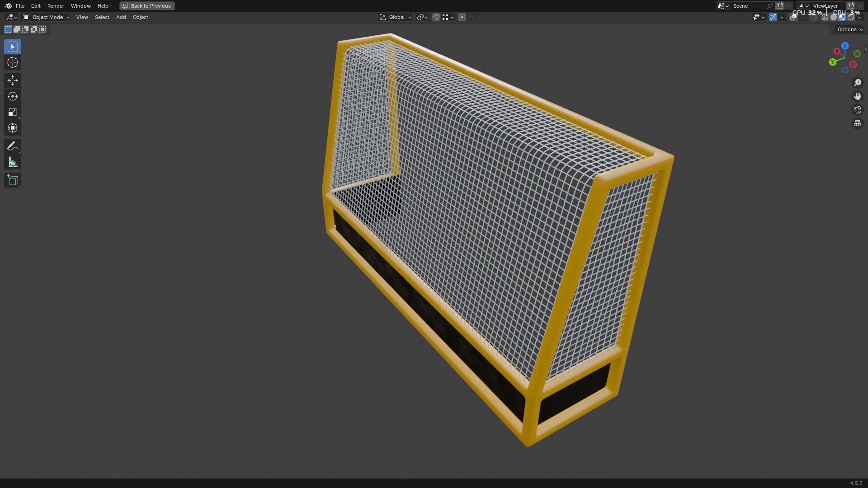Open proportional editing falloff dropdown

(474, 17)
